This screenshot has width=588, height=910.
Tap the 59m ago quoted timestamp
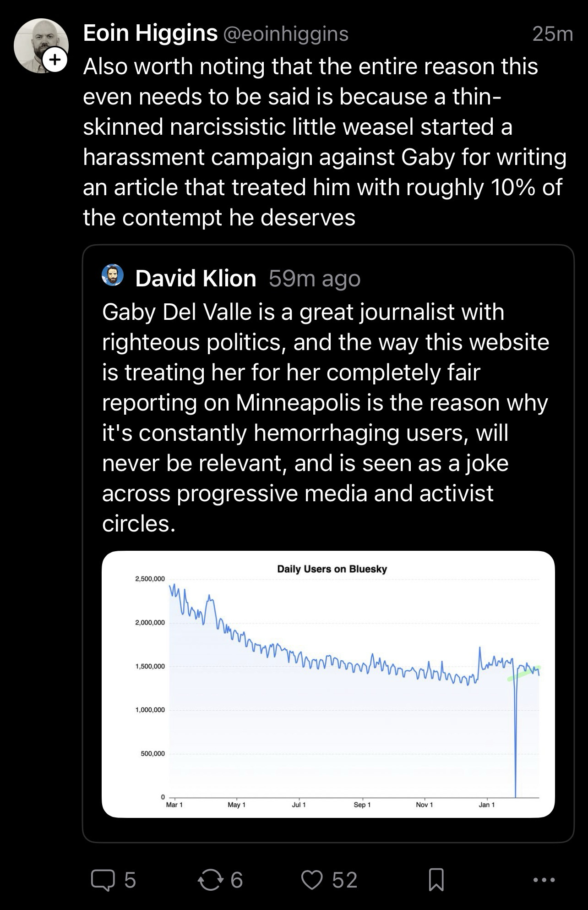coord(315,279)
